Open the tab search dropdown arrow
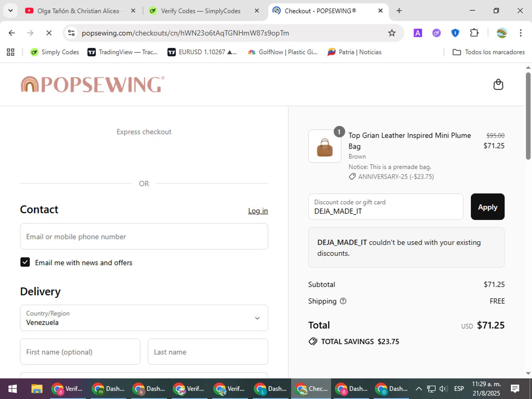Image resolution: width=532 pixels, height=399 pixels. point(11,11)
